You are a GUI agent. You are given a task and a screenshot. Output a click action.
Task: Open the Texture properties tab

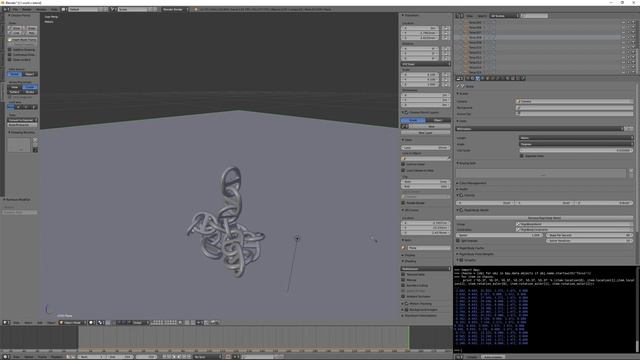pyautogui.click(x=513, y=78)
